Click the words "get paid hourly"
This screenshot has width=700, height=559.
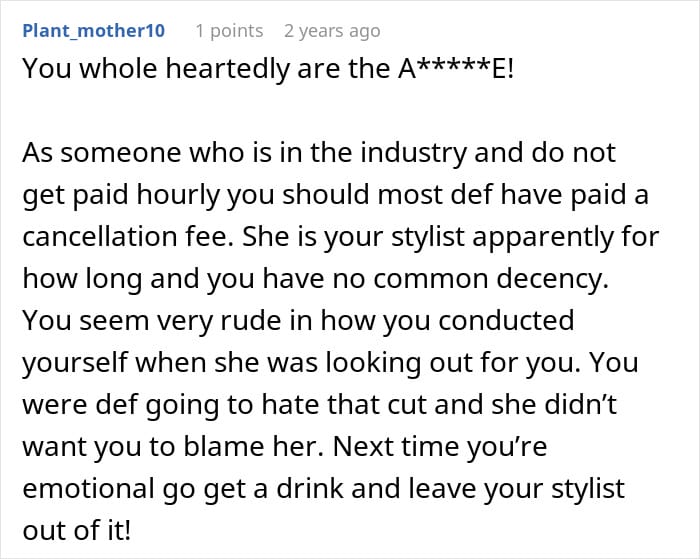tap(121, 195)
